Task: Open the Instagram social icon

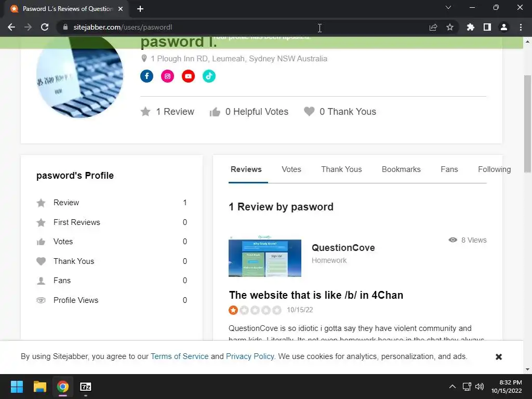Action: pyautogui.click(x=167, y=76)
